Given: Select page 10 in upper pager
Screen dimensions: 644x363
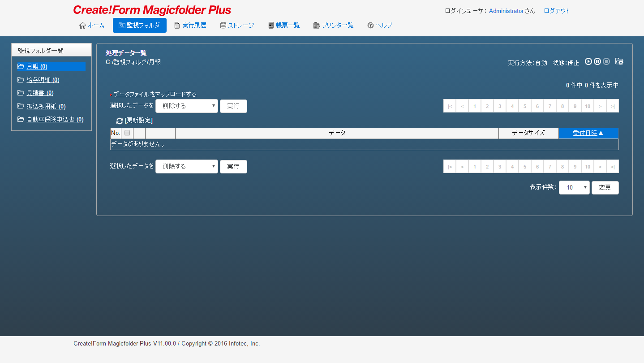Looking at the screenshot, I should (x=588, y=106).
